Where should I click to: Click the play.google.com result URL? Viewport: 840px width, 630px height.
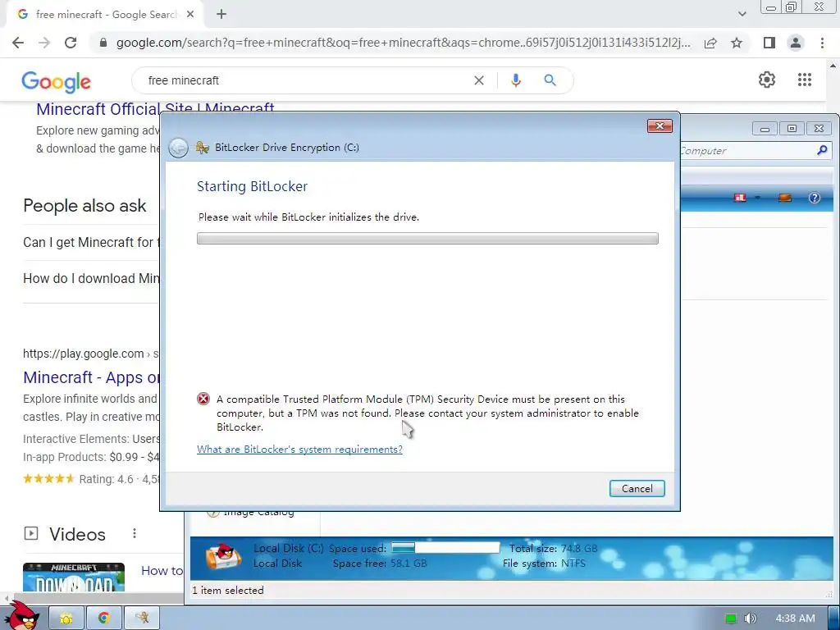91,354
